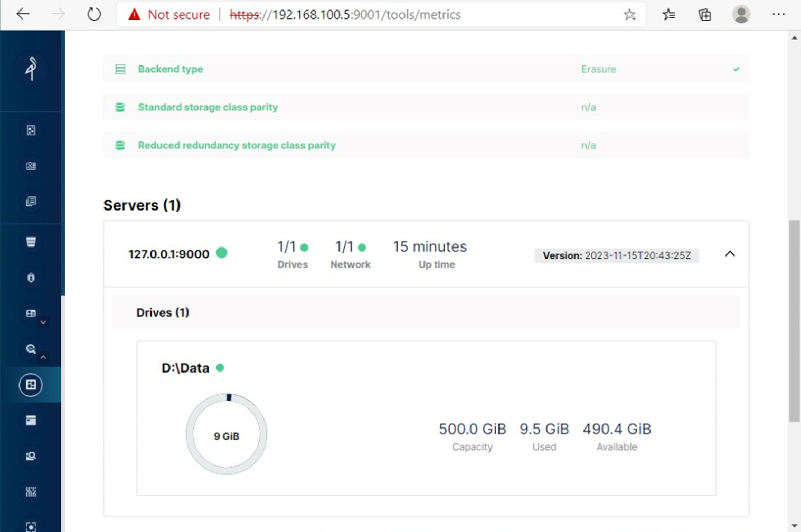This screenshot has width=801, height=532.
Task: Click the 9.5 GiB Used value
Action: (x=544, y=429)
